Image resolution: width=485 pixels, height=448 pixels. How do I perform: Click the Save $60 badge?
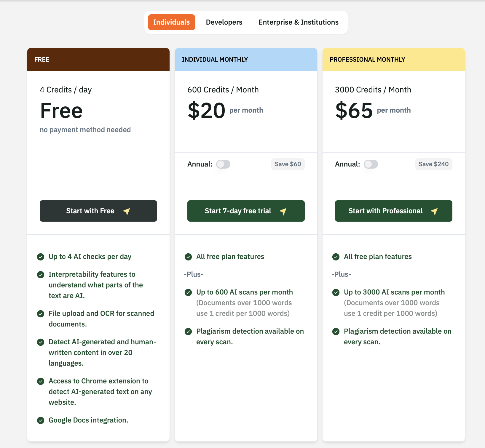[x=288, y=164]
